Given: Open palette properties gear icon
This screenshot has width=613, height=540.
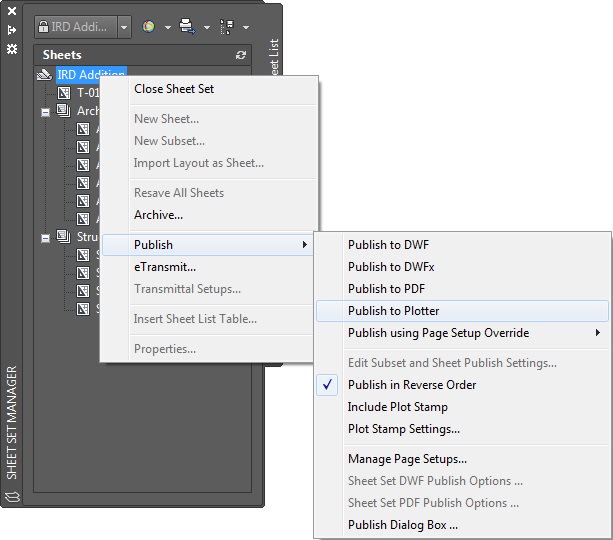Looking at the screenshot, I should pos(12,49).
